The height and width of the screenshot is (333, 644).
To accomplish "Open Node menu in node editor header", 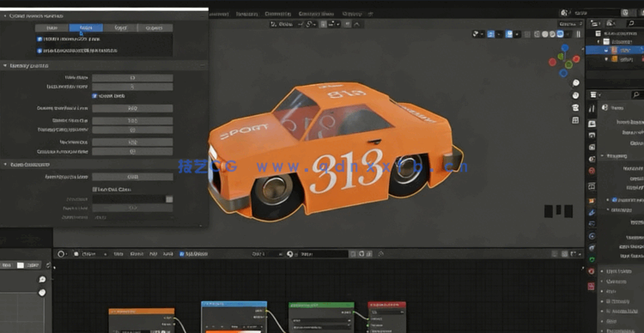I will pyautogui.click(x=167, y=254).
